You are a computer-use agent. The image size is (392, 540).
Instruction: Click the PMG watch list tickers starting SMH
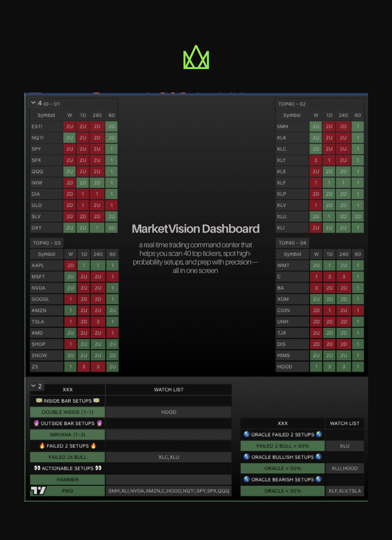pyautogui.click(x=169, y=491)
